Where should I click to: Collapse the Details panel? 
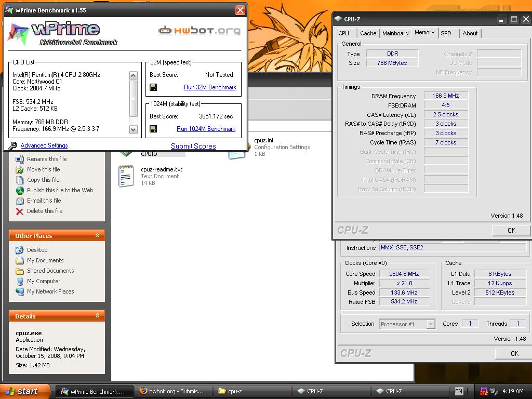97,315
